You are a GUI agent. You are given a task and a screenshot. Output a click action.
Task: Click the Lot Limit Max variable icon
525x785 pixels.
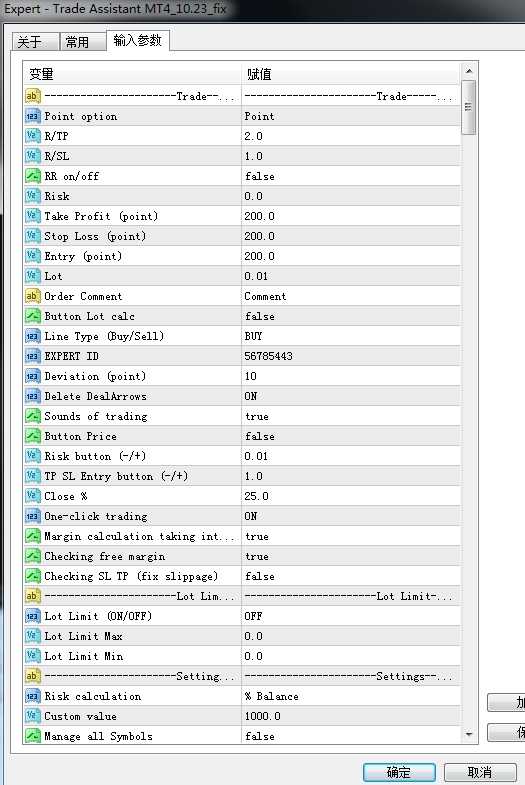33,636
